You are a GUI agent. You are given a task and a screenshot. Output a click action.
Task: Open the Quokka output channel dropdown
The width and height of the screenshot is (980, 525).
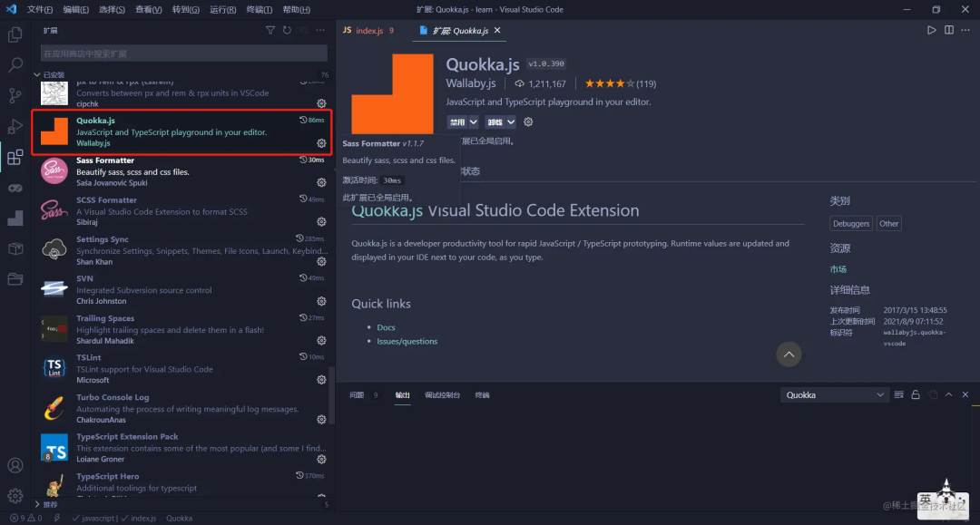click(x=835, y=394)
